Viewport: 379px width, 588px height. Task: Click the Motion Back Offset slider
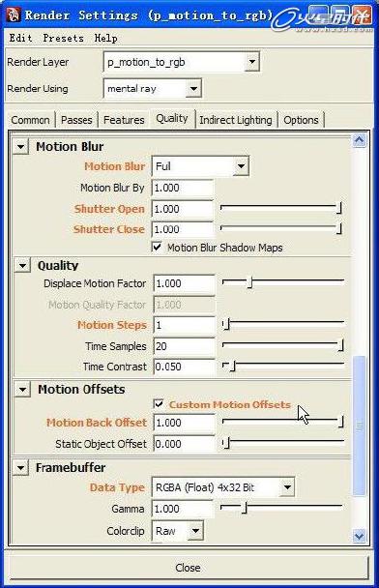click(283, 423)
